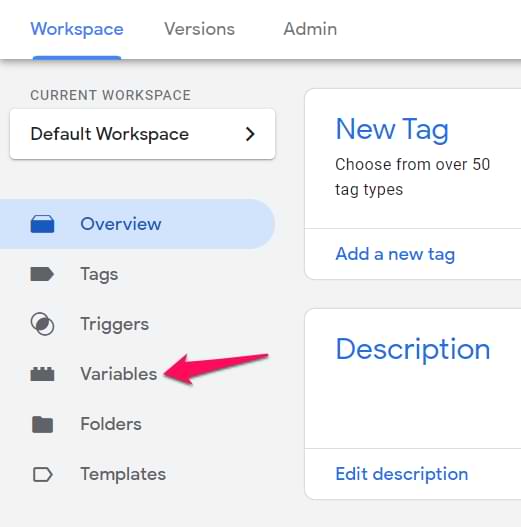Click the Triggers overlapping circles icon
This screenshot has height=527, width=521.
[x=42, y=324]
